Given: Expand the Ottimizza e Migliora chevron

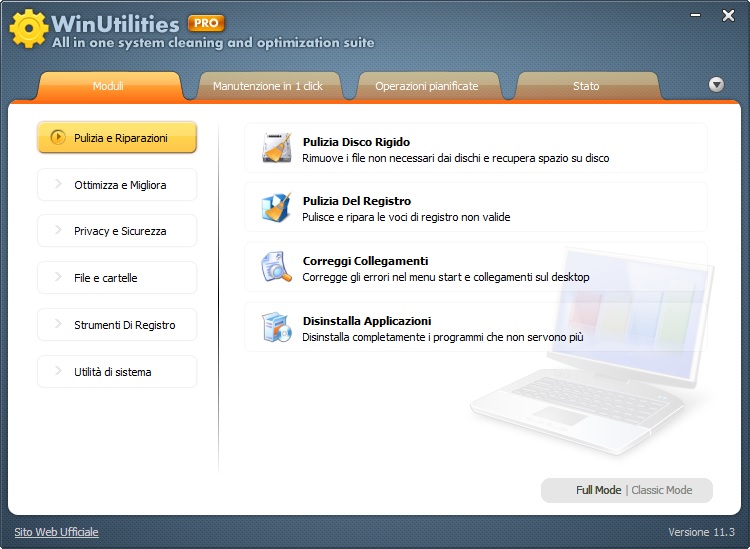Looking at the screenshot, I should coord(58,184).
